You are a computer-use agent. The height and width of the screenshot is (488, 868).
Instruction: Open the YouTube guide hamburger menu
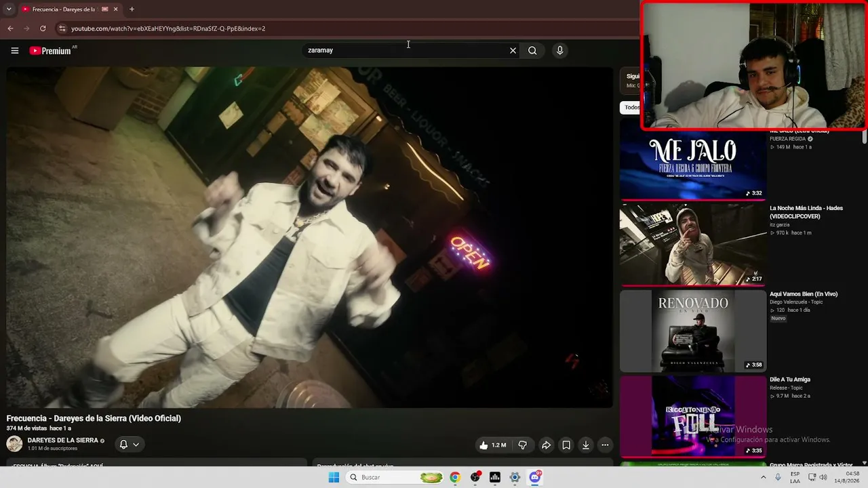click(15, 50)
